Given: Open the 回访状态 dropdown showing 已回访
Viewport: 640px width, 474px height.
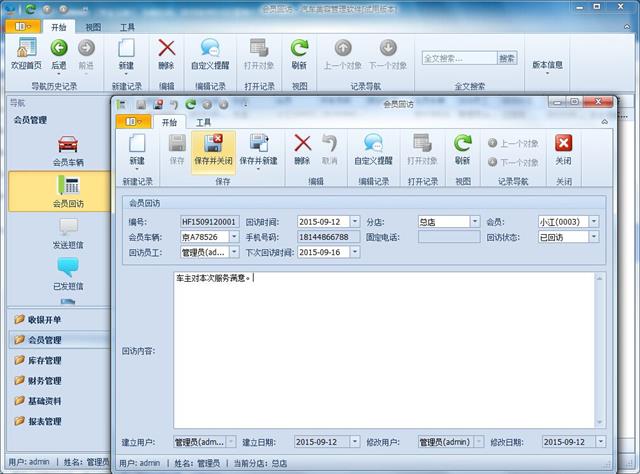Looking at the screenshot, I should (594, 237).
